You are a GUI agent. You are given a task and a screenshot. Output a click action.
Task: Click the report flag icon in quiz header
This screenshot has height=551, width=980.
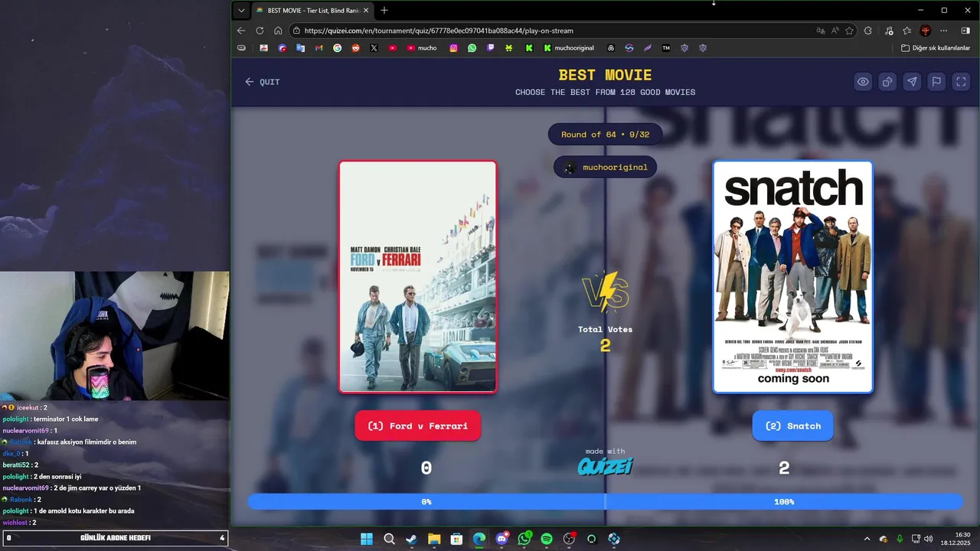tap(936, 82)
